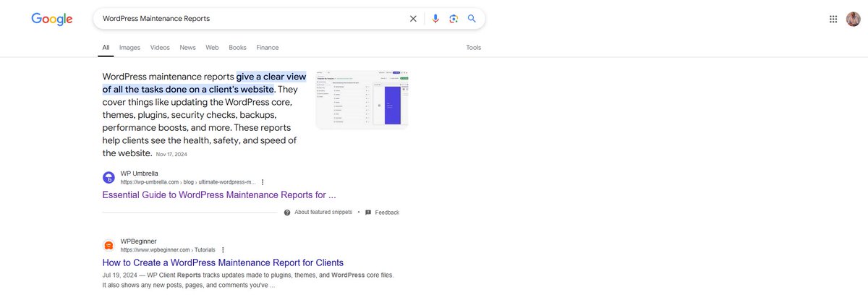Image resolution: width=868 pixels, height=295 pixels.
Task: Open the Google account profile picture
Action: [x=854, y=20]
